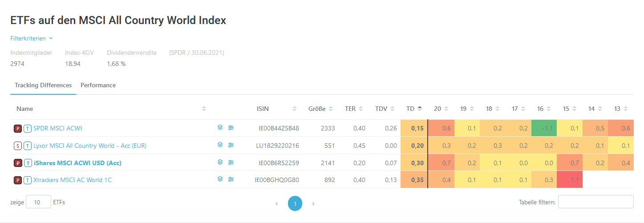
Task: Click the SPDR / 30.06.2021 source note
Action: 197,53
